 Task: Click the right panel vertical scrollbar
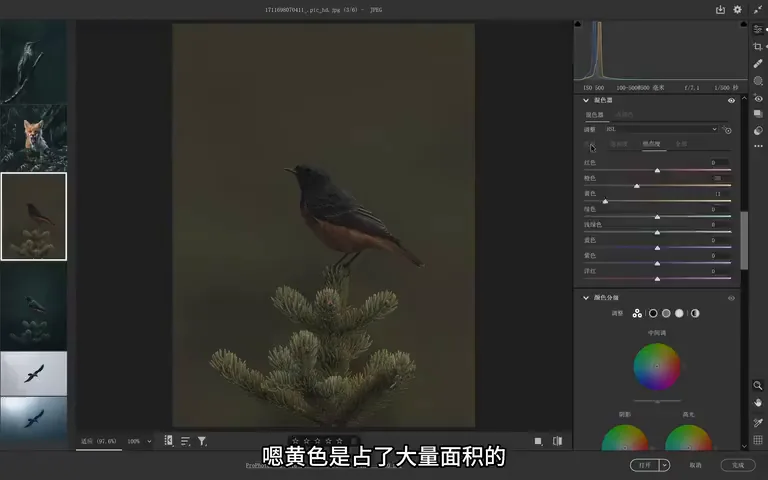(x=744, y=240)
